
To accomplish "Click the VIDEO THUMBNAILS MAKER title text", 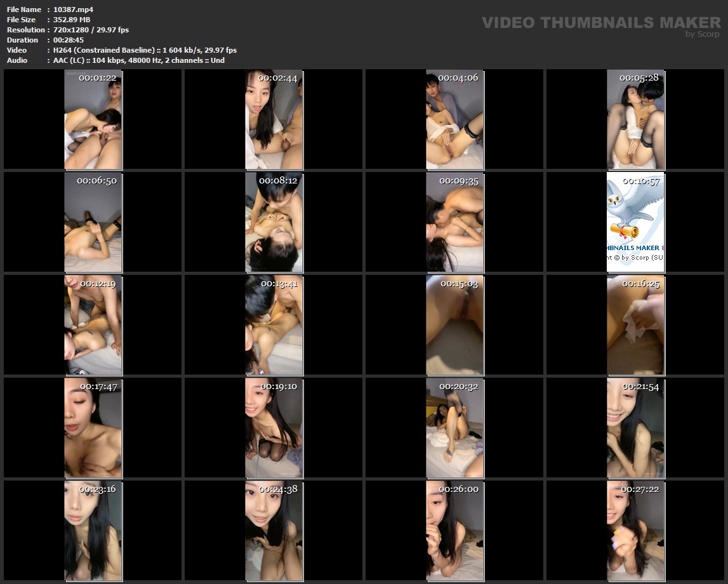I will (x=600, y=22).
